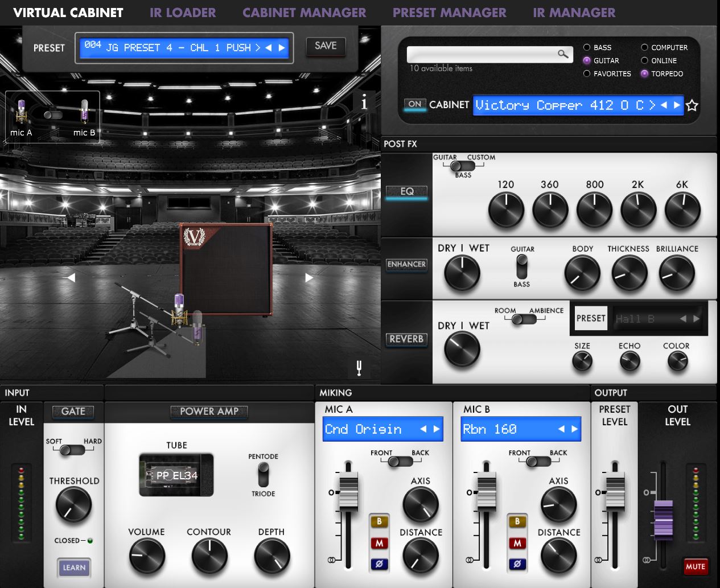
Task: Switch to the IR MANAGER tab
Action: tap(574, 13)
